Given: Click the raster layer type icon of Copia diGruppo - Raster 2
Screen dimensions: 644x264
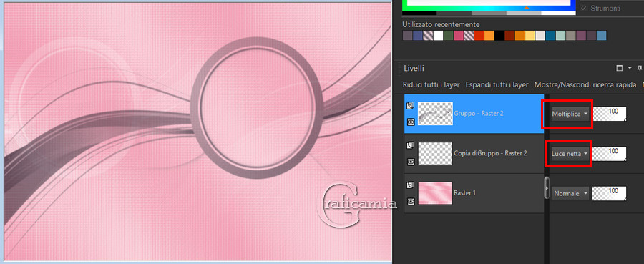Looking at the screenshot, I should (411, 145).
